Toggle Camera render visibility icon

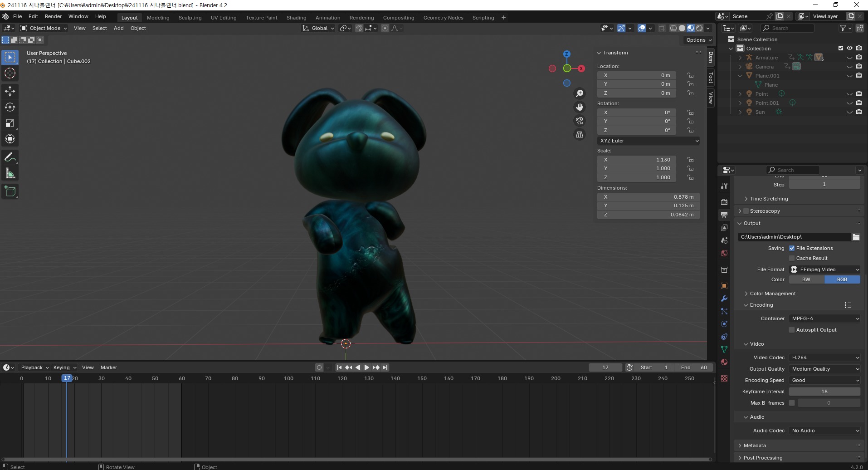858,66
